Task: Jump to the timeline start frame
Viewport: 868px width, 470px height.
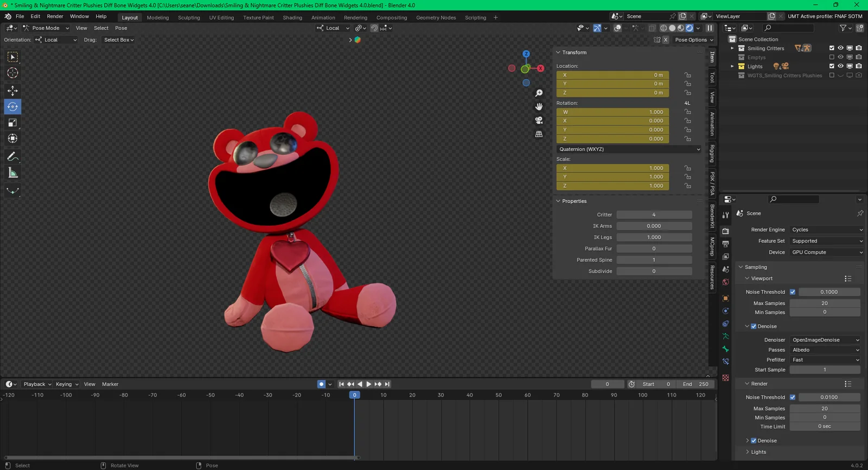Action: [341, 384]
